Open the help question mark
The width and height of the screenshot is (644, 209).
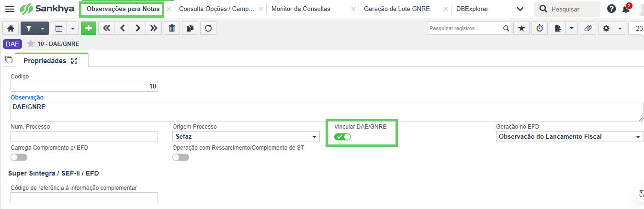611,9
